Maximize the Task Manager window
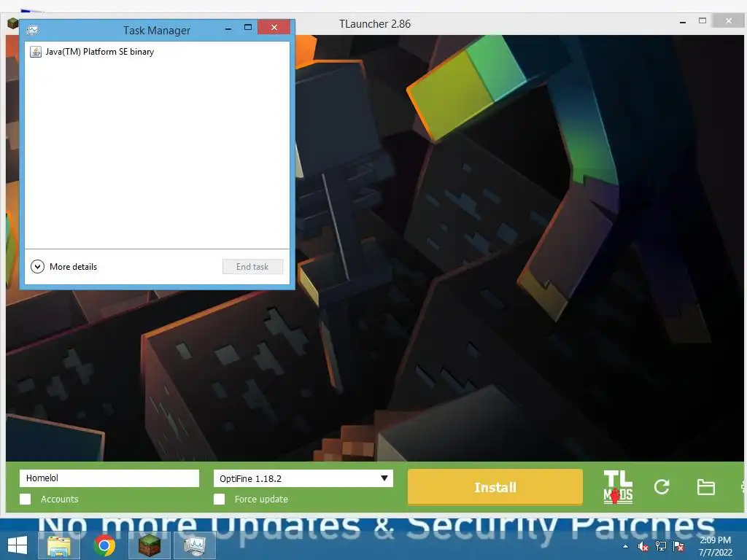Screen dimensions: 747x560 (248, 28)
